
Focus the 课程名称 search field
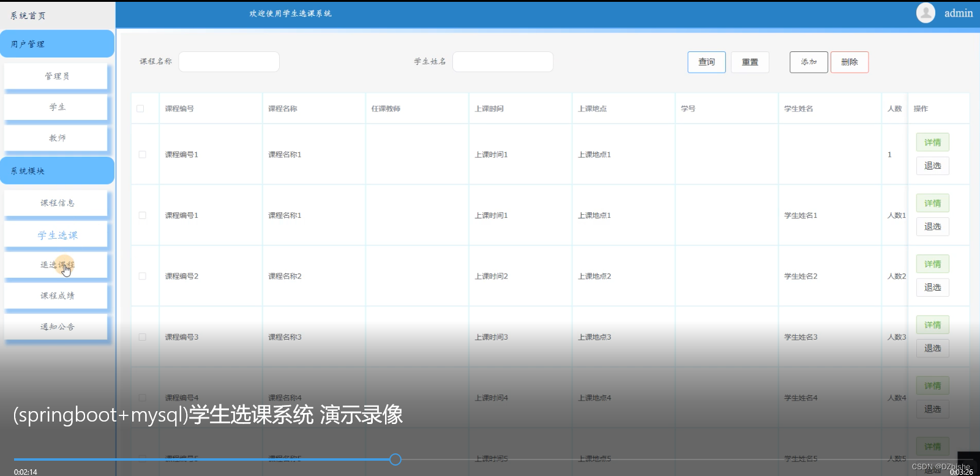pyautogui.click(x=229, y=62)
